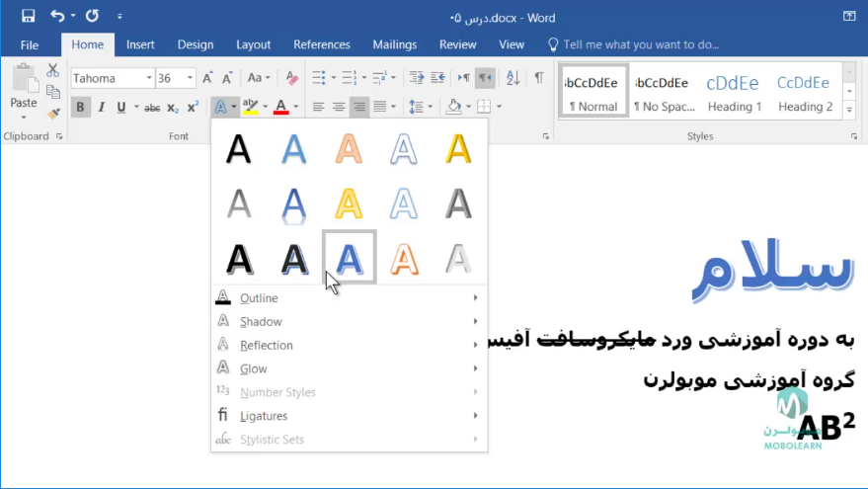This screenshot has width=868, height=489.
Task: Click the Borders grid icon
Action: coord(484,107)
